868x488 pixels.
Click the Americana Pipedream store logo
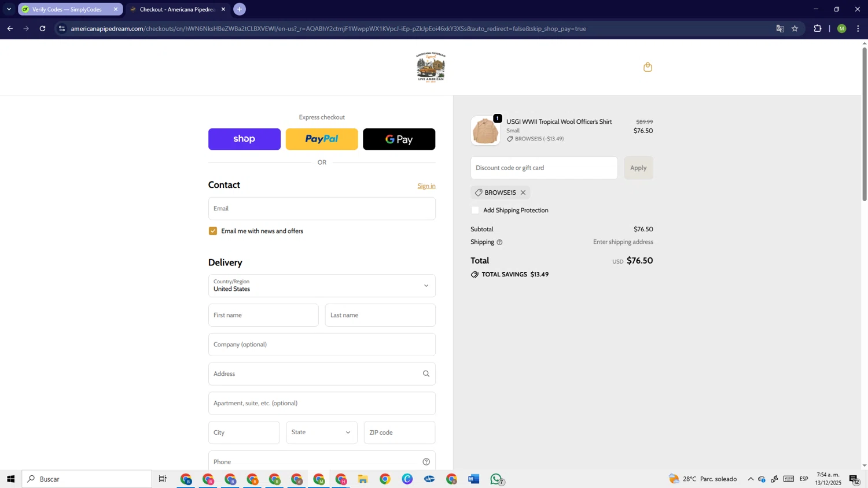[x=431, y=67]
